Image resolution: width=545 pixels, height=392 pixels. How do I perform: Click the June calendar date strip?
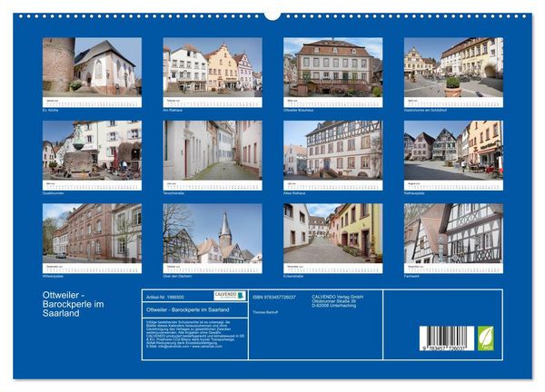click(x=213, y=185)
